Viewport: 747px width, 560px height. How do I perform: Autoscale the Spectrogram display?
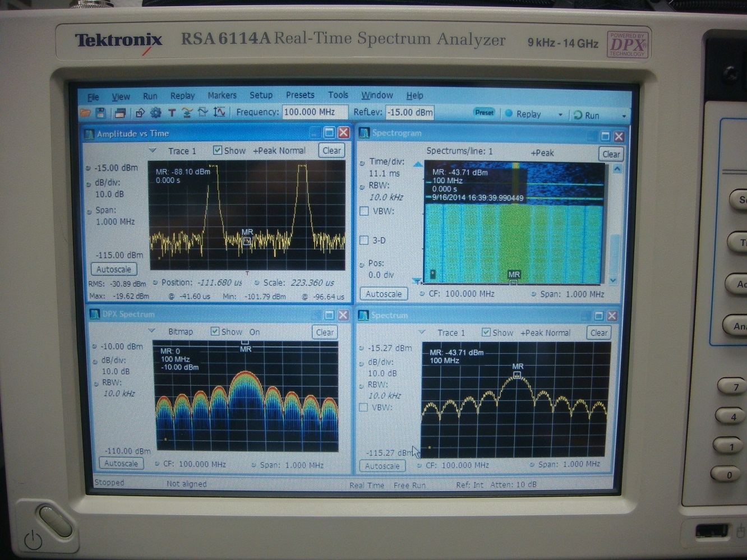coord(383,294)
